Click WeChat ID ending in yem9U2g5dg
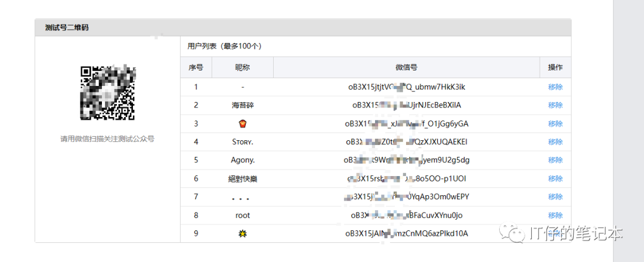This screenshot has height=262, width=644. click(x=407, y=159)
